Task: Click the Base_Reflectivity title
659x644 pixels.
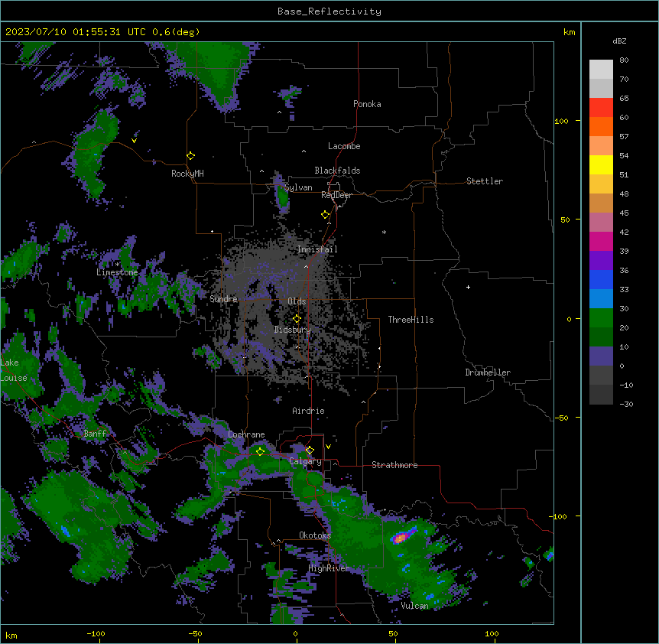Action: coord(329,11)
